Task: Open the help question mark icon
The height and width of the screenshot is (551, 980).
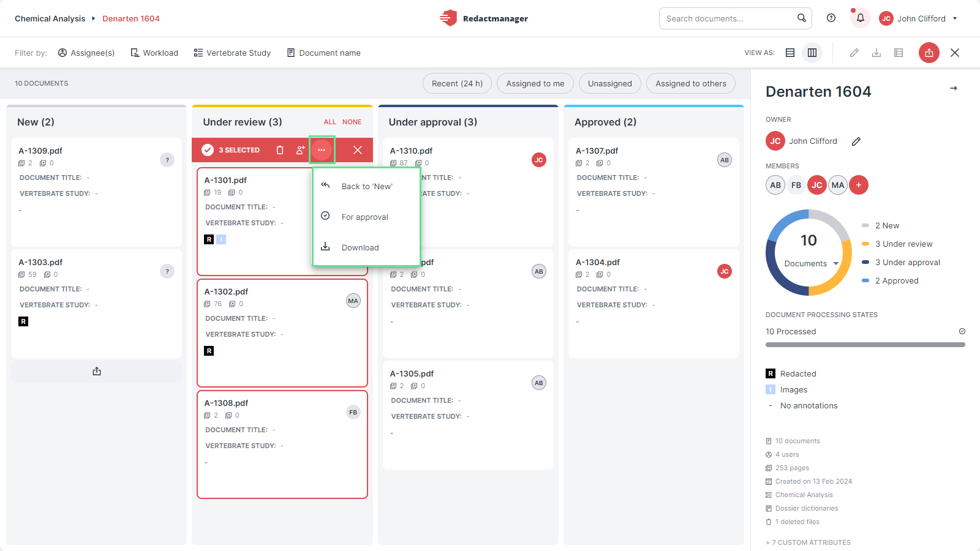Action: point(831,18)
